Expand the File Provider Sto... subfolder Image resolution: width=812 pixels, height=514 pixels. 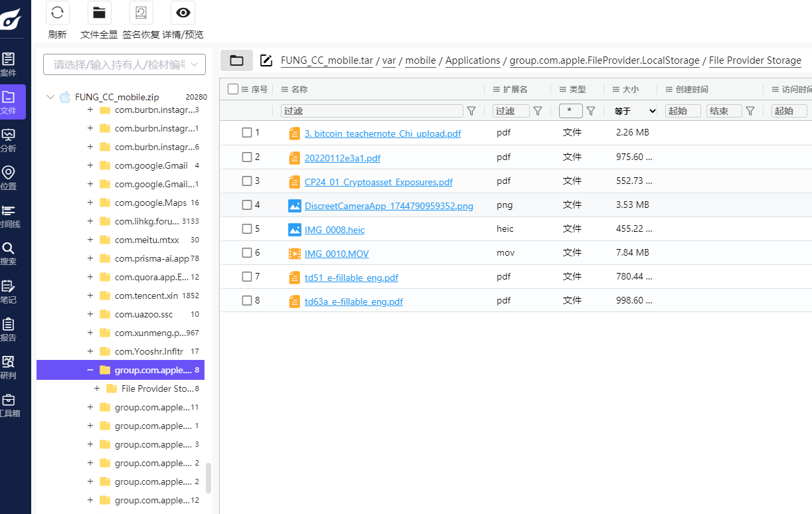click(x=97, y=388)
